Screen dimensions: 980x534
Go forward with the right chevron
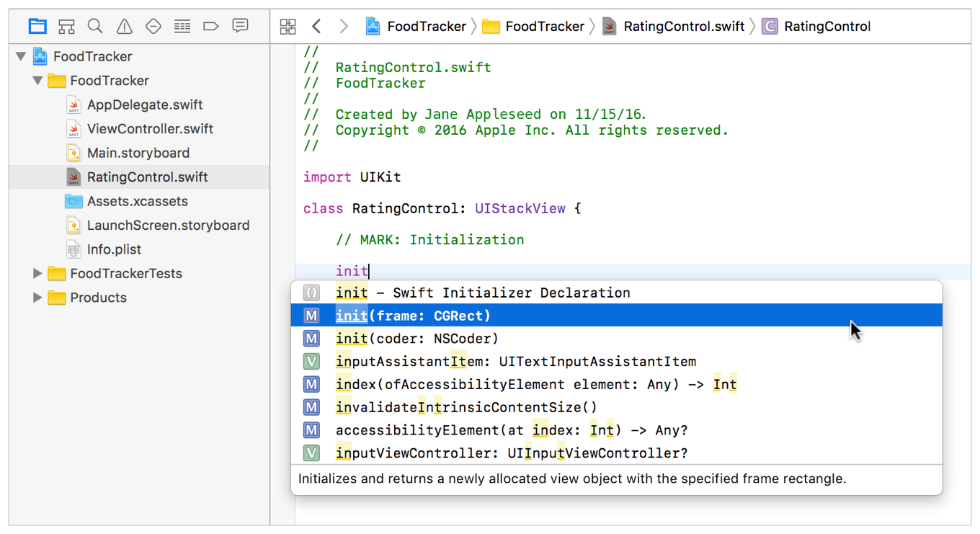pyautogui.click(x=344, y=27)
